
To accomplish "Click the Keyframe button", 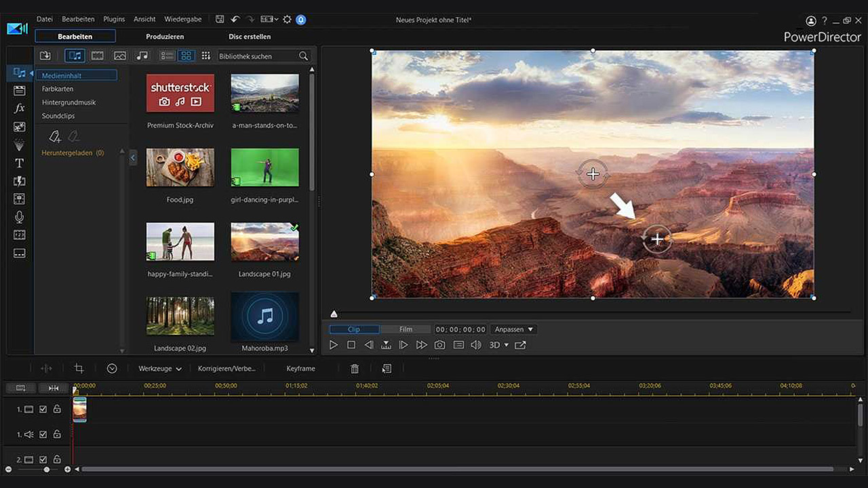I will pyautogui.click(x=300, y=369).
